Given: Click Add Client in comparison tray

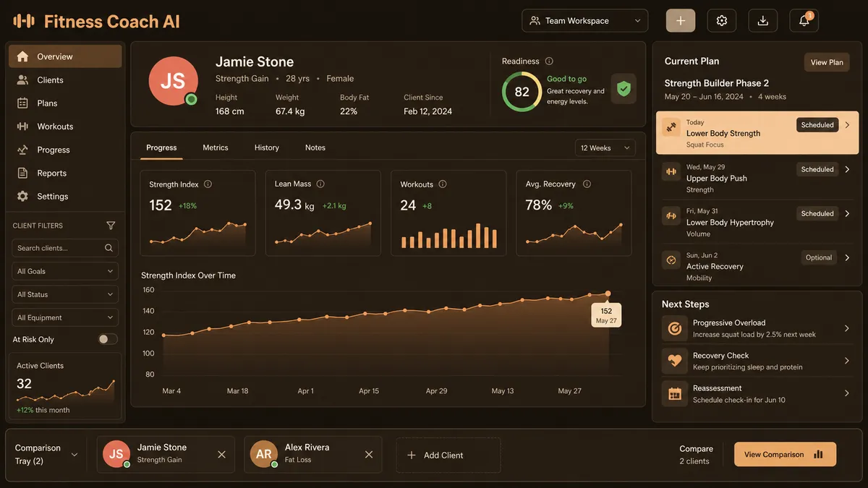Looking at the screenshot, I should [448, 455].
